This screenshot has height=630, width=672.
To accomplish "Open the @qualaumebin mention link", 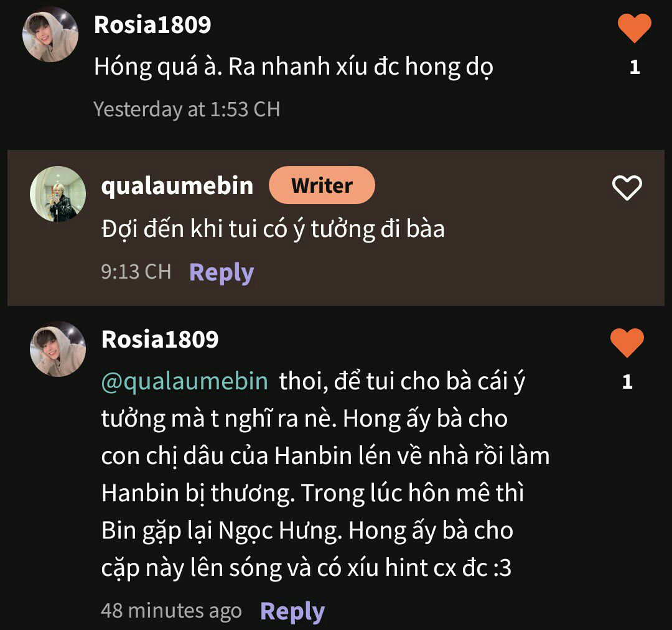I will [185, 381].
